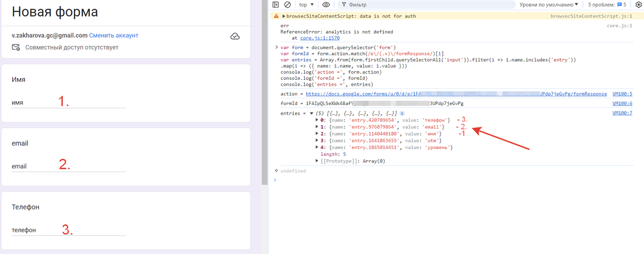Expand array item 2 with value 'имя'

[x=317, y=134]
